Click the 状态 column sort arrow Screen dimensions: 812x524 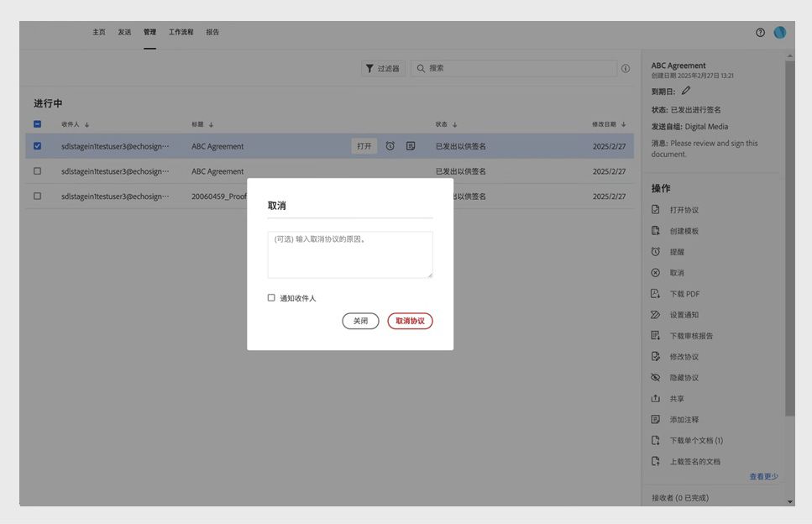pos(453,123)
